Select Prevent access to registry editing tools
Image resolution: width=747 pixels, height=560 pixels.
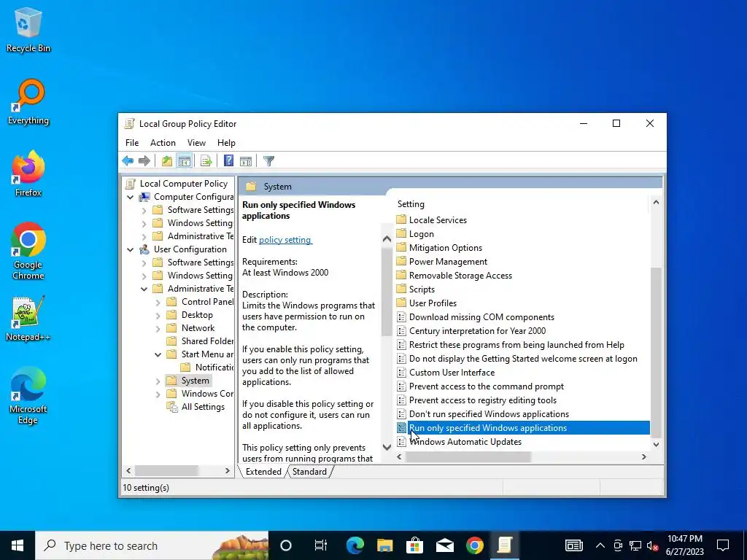(x=483, y=400)
